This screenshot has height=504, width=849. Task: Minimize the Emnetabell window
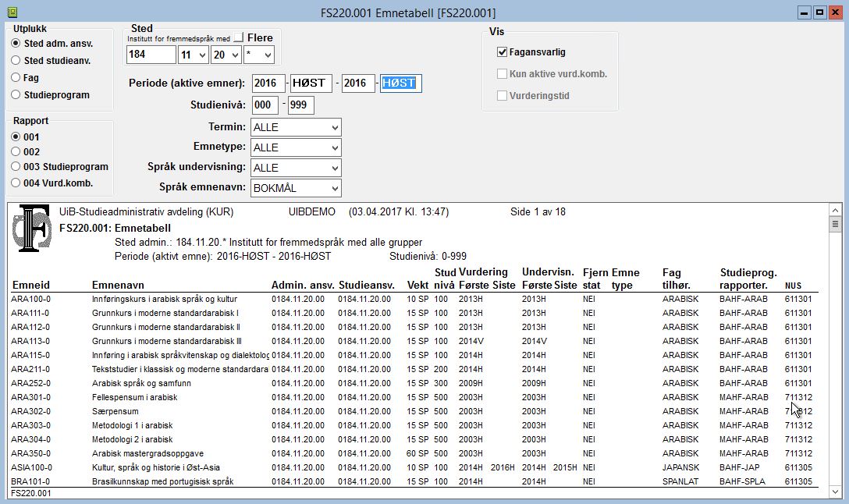coord(805,12)
